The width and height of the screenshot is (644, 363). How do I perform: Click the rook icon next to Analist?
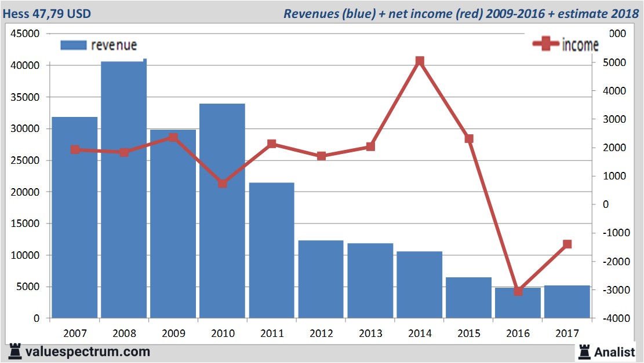point(584,351)
